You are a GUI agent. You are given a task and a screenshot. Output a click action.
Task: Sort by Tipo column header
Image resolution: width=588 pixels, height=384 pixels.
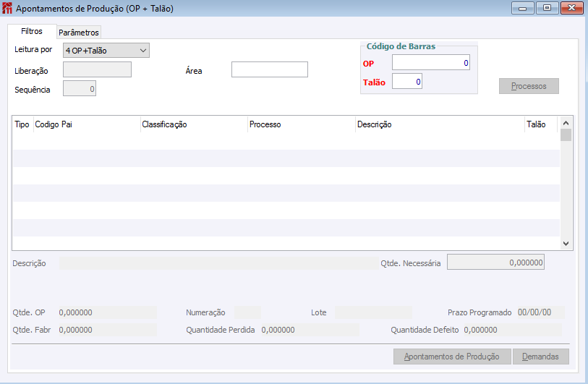(x=22, y=124)
